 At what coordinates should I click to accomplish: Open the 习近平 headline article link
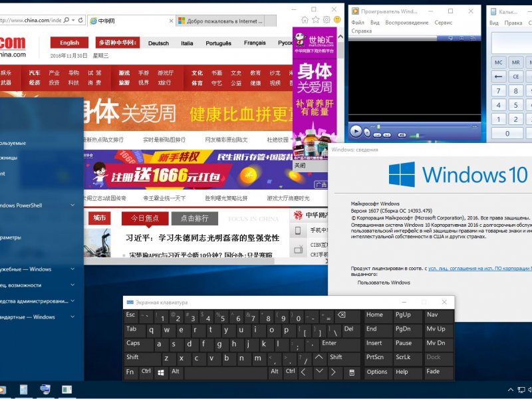pos(202,238)
